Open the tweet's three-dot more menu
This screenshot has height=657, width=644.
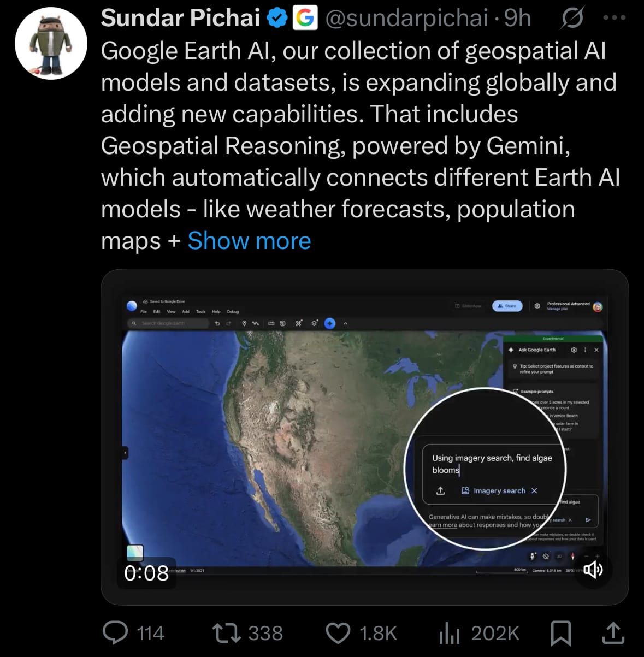[615, 18]
